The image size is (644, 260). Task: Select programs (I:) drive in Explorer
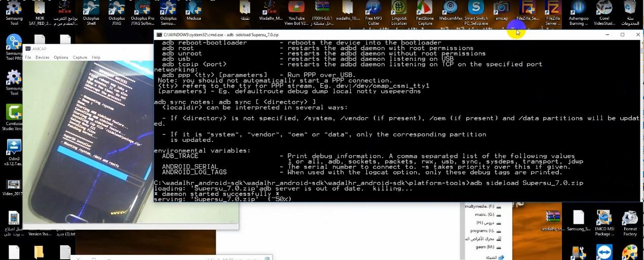(x=486, y=231)
